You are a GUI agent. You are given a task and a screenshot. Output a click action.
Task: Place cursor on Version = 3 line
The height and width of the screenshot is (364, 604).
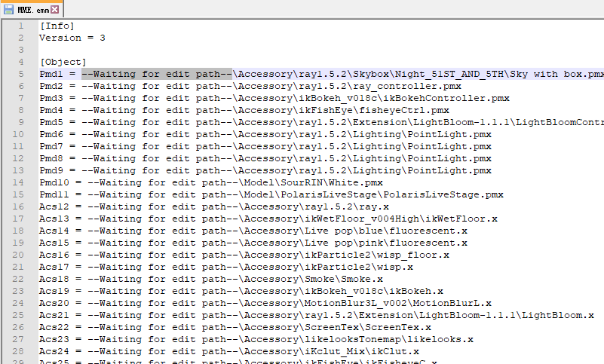[x=72, y=38]
